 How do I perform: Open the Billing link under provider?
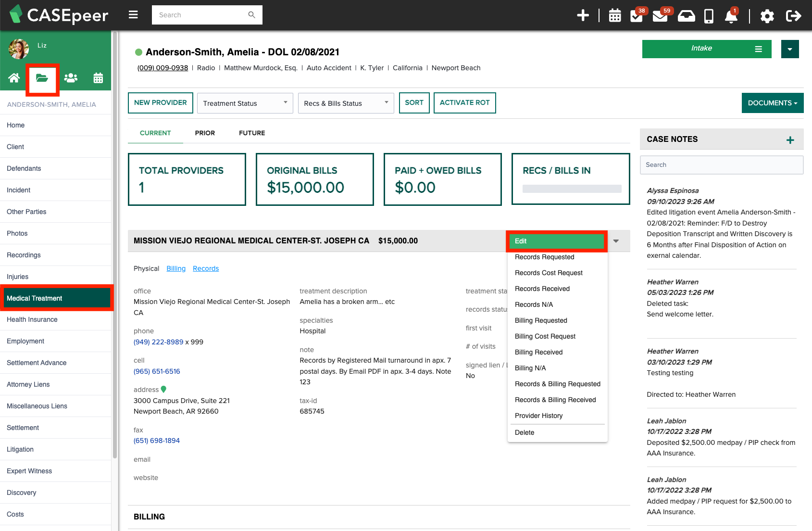(176, 268)
